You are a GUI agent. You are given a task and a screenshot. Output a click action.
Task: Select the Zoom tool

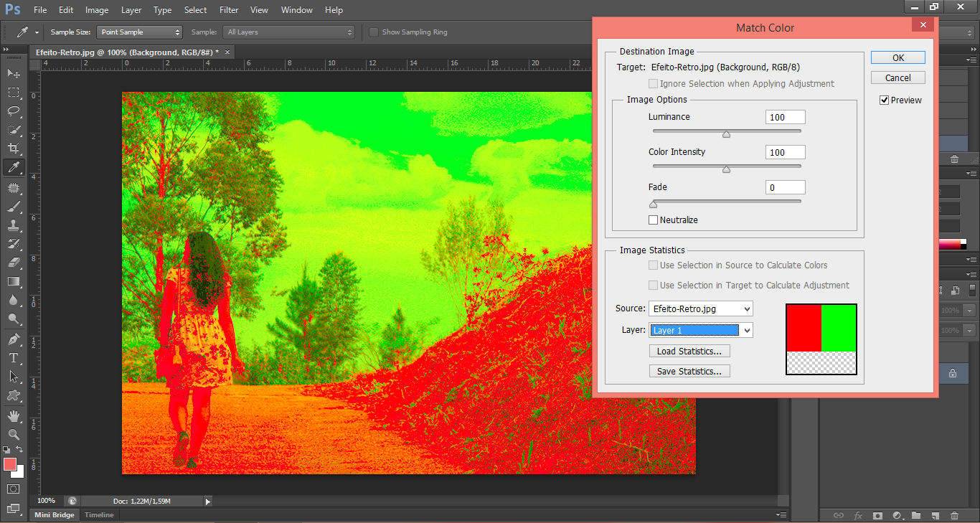[x=14, y=434]
